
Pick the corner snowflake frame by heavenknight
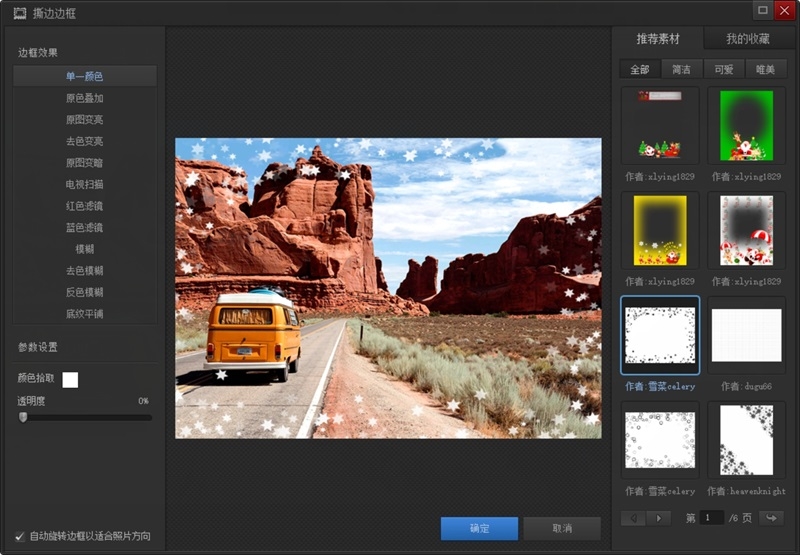746,440
